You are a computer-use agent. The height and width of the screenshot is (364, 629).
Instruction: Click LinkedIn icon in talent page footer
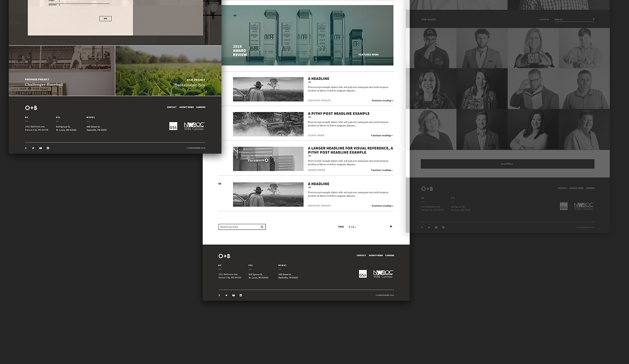[443, 227]
